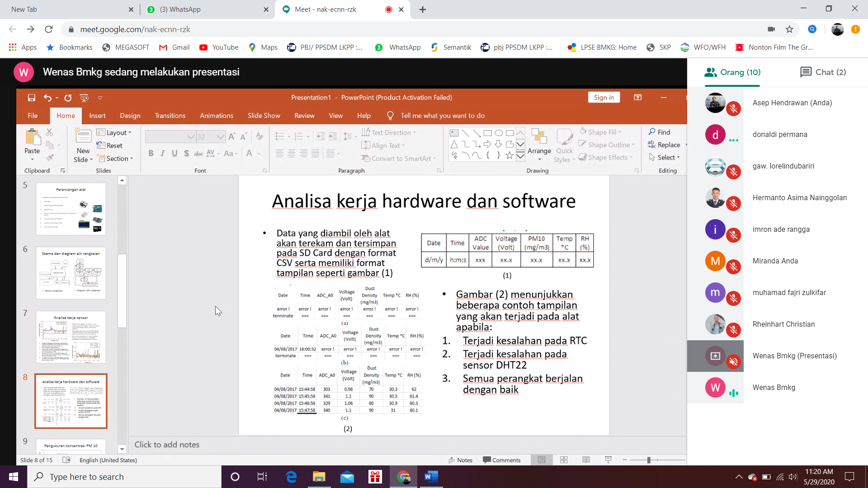This screenshot has height=488, width=868.
Task: Toggle the Notes pane in the status bar
Action: coord(460,460)
